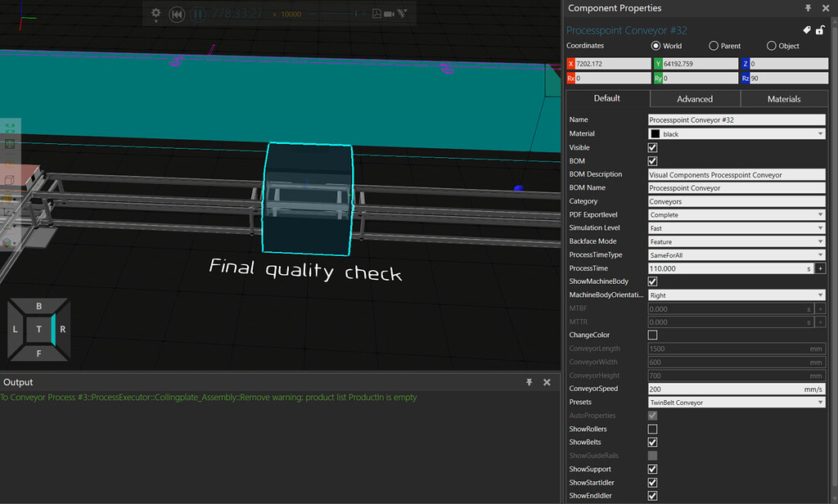This screenshot has height=504, width=838.
Task: Open the MachineBodyOrientation dropdown set to Right
Action: [x=821, y=295]
